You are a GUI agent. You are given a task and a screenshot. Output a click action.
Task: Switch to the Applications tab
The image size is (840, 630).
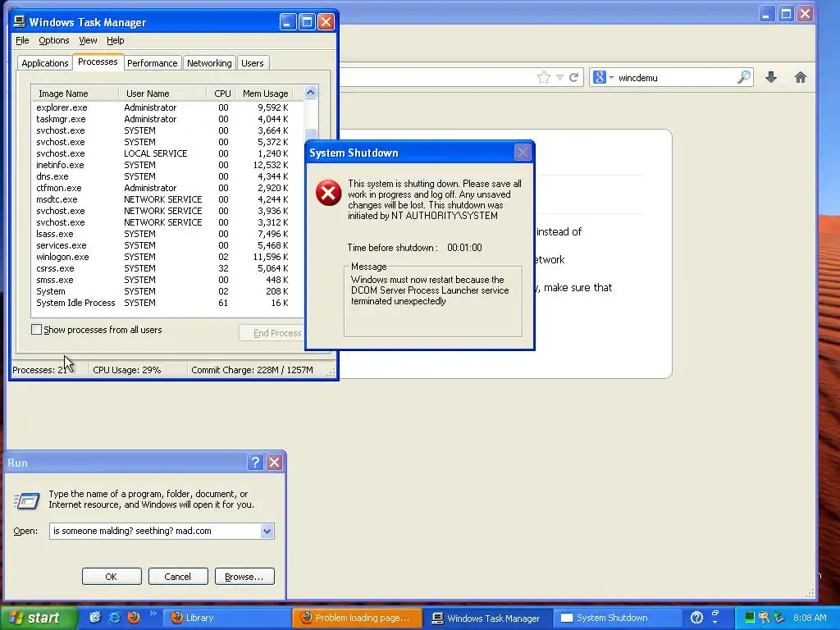pyautogui.click(x=45, y=63)
